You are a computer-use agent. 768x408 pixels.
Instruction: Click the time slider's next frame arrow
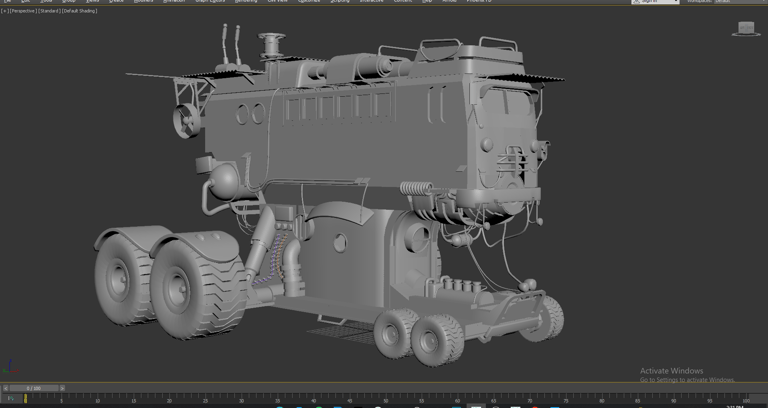(62, 388)
